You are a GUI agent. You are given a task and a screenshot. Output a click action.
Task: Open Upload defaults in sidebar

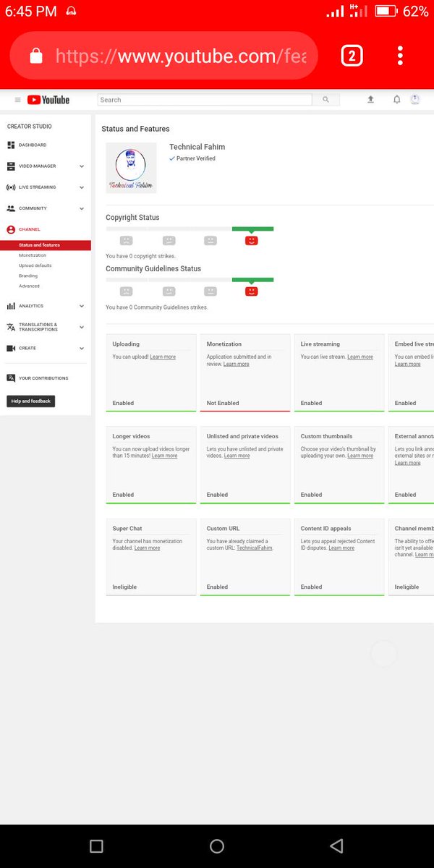coord(35,265)
